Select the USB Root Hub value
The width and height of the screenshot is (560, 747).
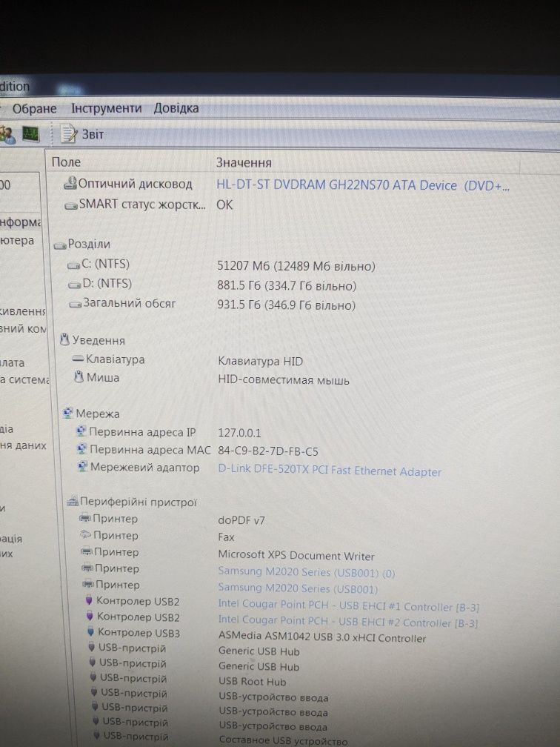click(253, 682)
